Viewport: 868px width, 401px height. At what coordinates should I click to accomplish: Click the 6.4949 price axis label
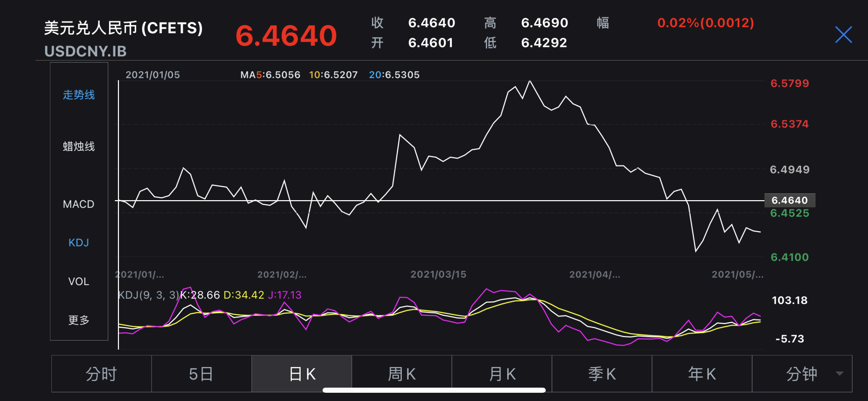(x=790, y=169)
